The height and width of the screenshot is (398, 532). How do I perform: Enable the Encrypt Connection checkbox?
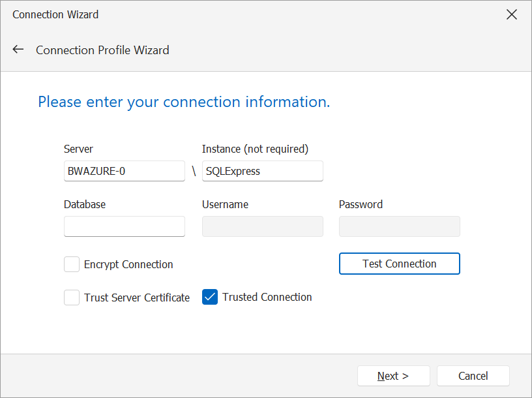(72, 264)
